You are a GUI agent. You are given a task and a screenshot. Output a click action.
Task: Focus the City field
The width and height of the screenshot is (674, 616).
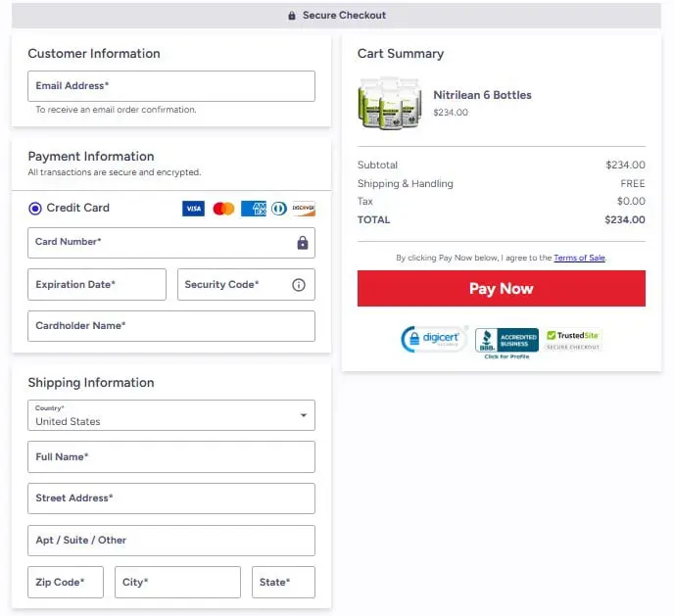tap(177, 582)
